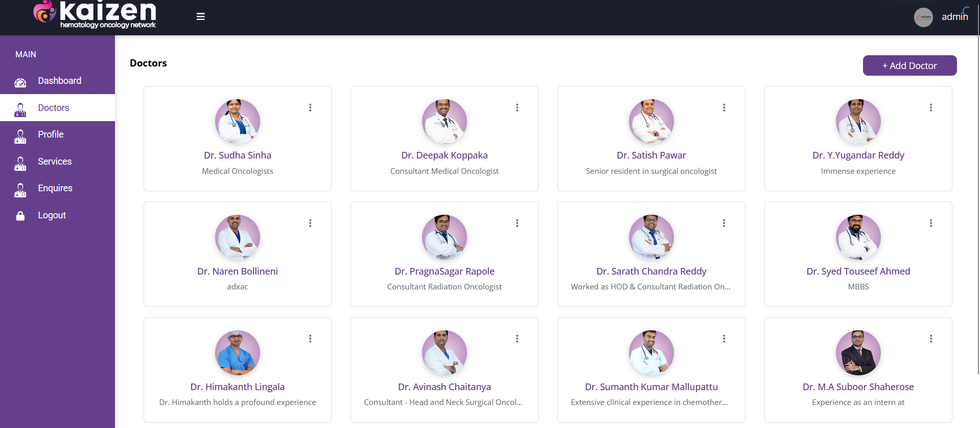Select Logout in the sidebar
Screen dimensions: 980x428
pos(57,215)
